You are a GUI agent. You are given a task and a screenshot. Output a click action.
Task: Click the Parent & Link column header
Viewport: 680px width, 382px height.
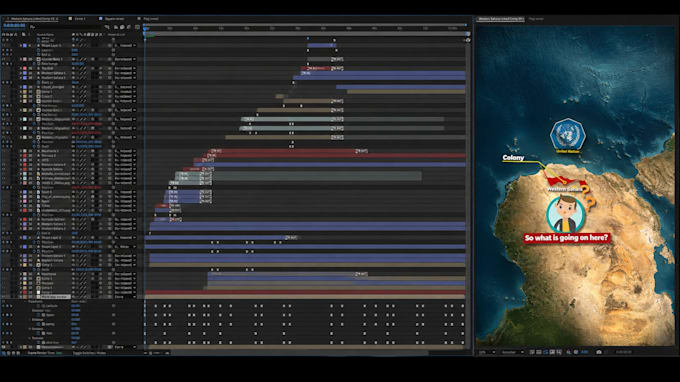[x=116, y=34]
